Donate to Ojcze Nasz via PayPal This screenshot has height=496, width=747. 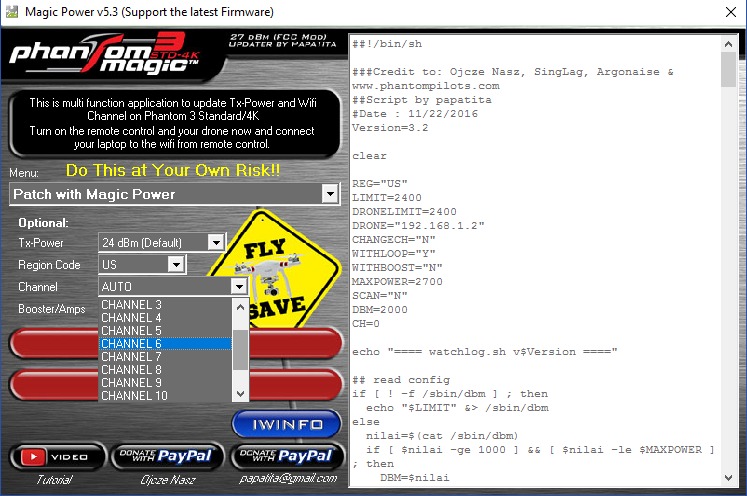(x=167, y=456)
